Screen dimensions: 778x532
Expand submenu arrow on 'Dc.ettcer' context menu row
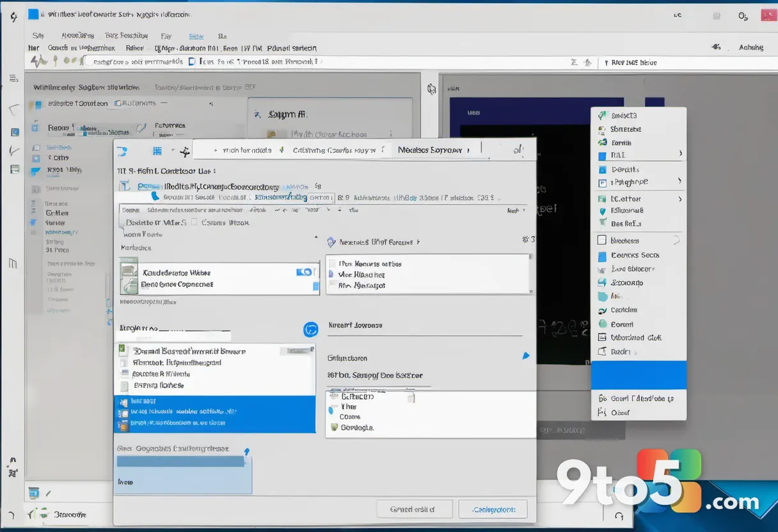(680, 199)
